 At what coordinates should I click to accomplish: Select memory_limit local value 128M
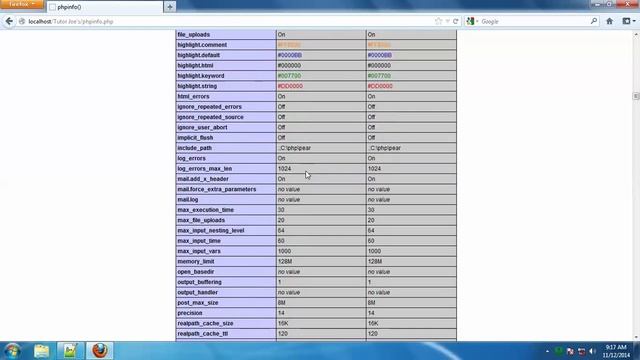pos(285,262)
